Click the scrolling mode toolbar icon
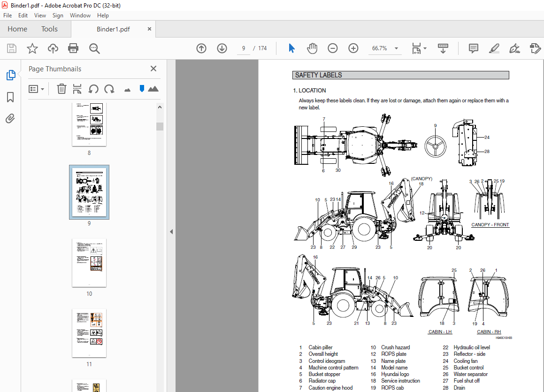 click(443, 48)
